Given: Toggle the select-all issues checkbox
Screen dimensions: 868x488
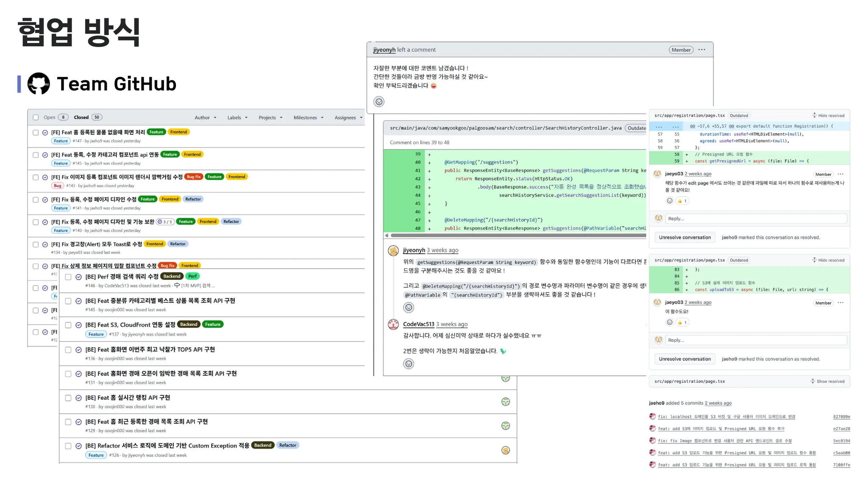Looking at the screenshot, I should point(36,117).
